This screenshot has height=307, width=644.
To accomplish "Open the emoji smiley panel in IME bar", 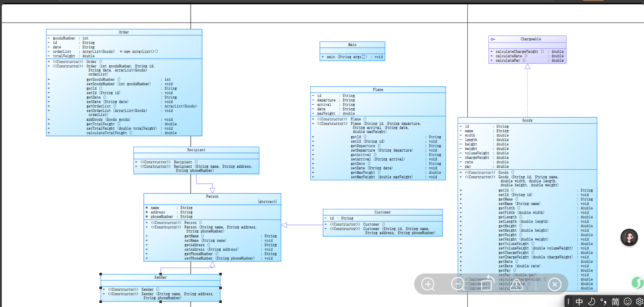I will 627,301.
